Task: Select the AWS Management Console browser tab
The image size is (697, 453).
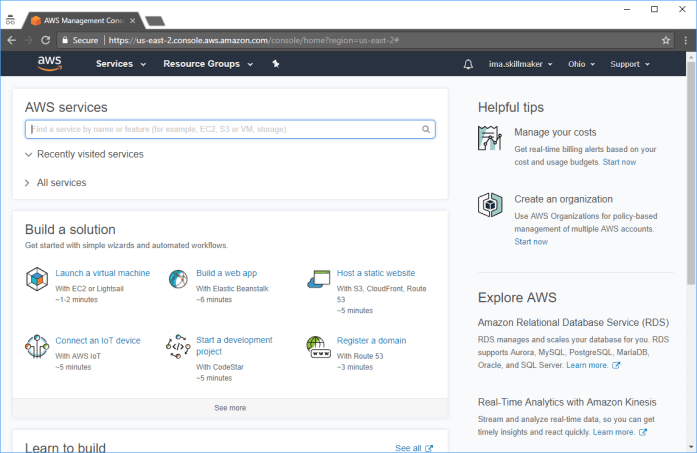Action: [83, 20]
